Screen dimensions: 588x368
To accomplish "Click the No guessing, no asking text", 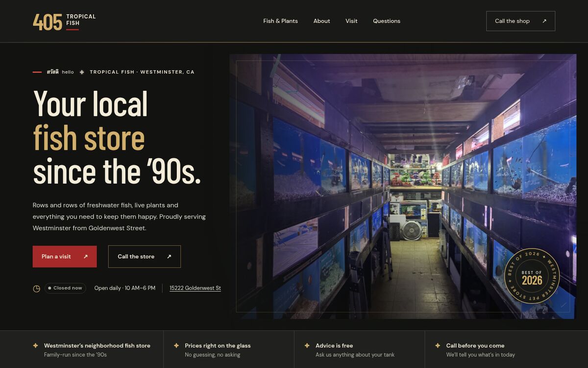I will 213,355.
